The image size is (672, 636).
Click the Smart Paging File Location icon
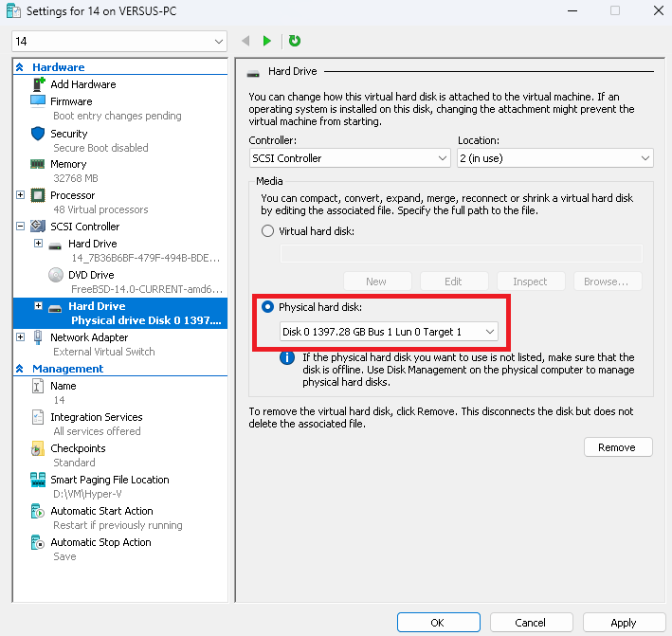(38, 480)
